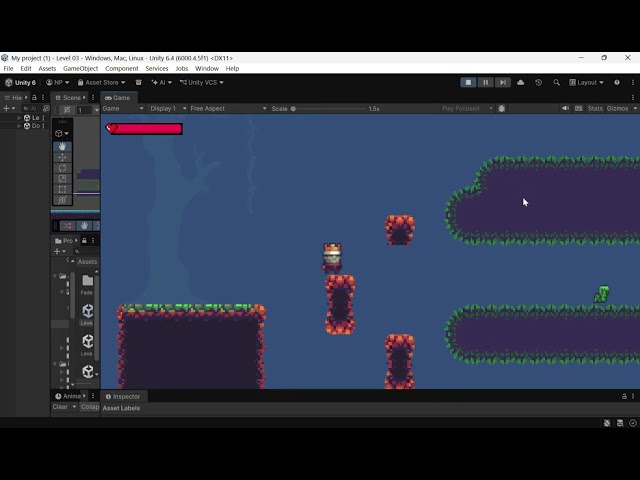Toggle the Project panel lock icon
The height and width of the screenshot is (480, 640).
84,240
